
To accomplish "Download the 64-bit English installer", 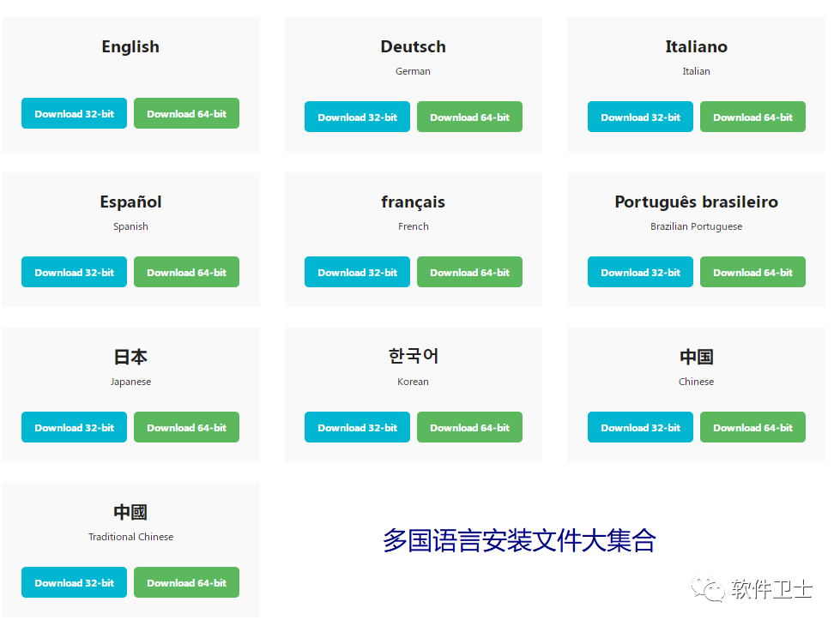I will pyautogui.click(x=186, y=113).
